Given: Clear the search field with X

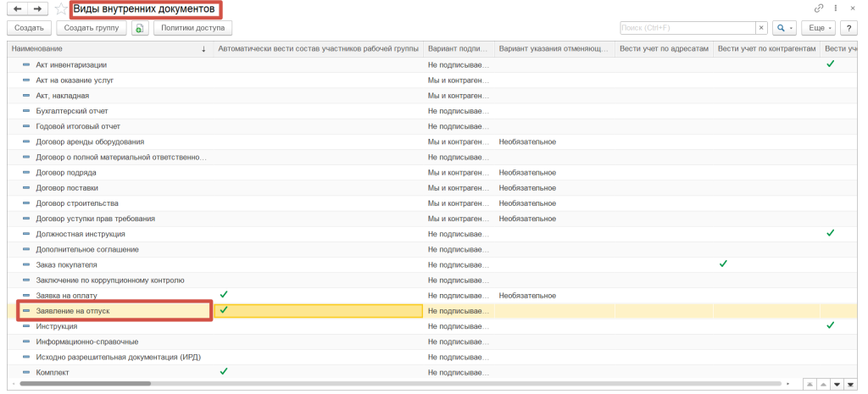Looking at the screenshot, I should (x=761, y=28).
